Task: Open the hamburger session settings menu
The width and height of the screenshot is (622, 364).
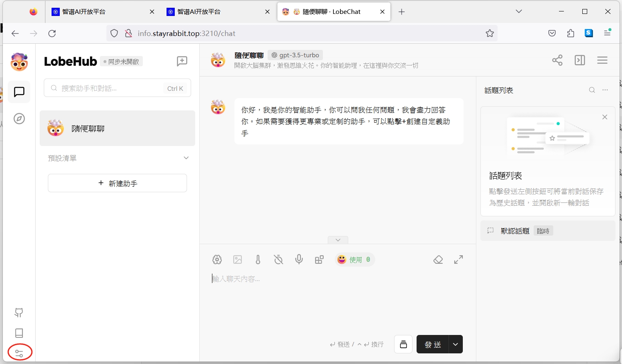Action: (x=602, y=60)
